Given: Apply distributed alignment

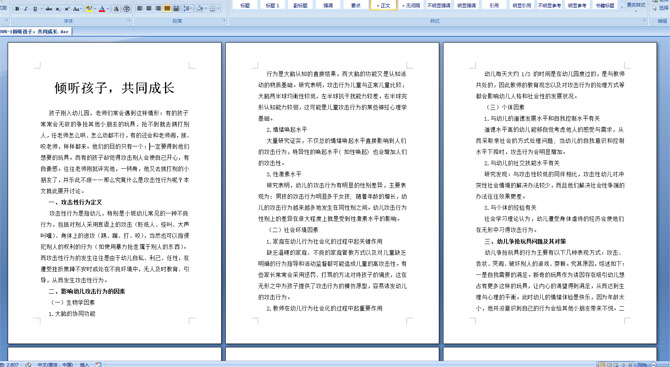Looking at the screenshot, I should (x=176, y=9).
